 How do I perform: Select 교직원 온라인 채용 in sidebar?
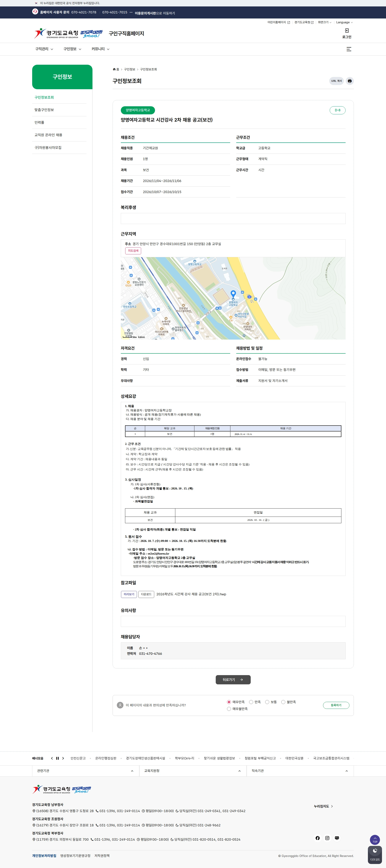point(59,135)
